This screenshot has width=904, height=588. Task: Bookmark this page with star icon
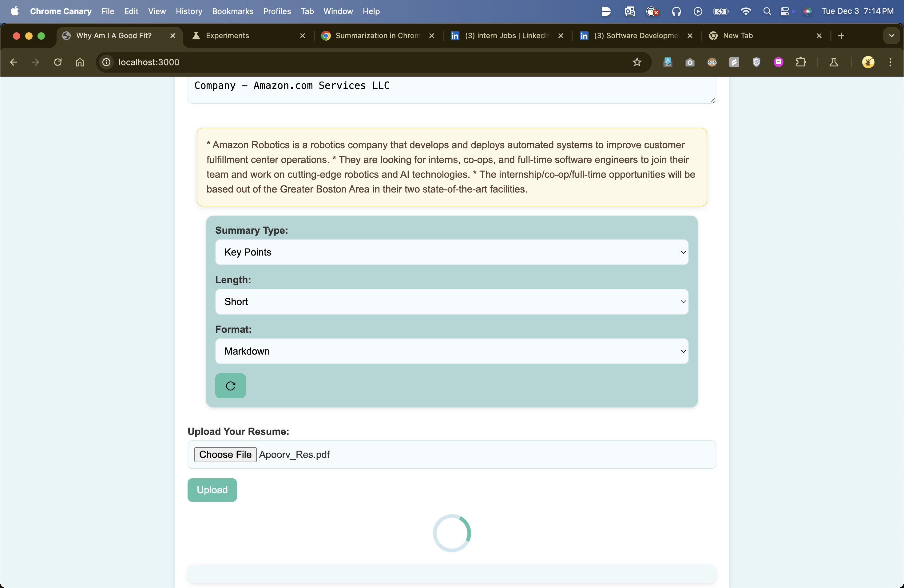coord(636,62)
